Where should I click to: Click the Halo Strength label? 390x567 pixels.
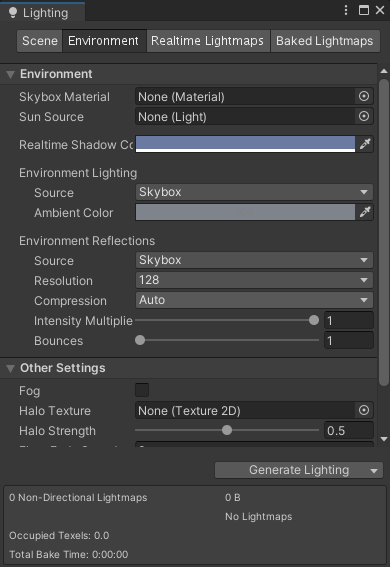(x=57, y=431)
